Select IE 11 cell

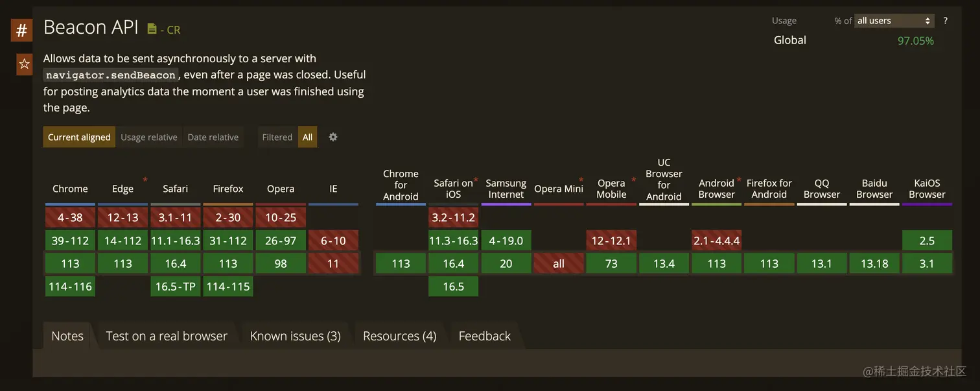[333, 263]
